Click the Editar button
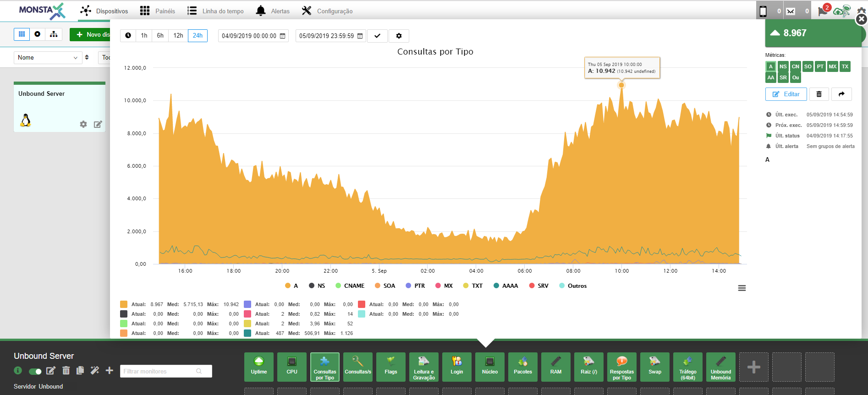The width and height of the screenshot is (868, 395). pos(786,94)
